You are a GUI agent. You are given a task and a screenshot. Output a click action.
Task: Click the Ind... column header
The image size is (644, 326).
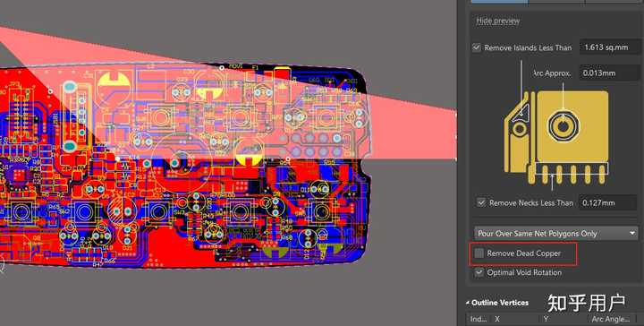[x=478, y=319]
